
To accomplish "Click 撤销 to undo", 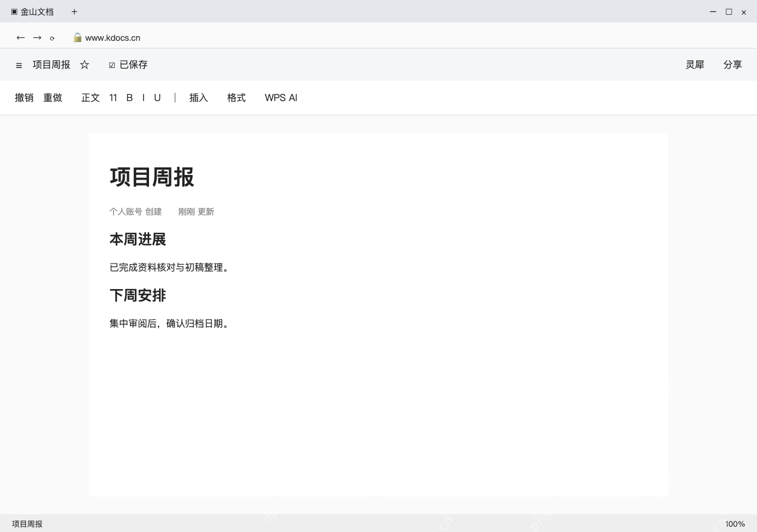I will (x=24, y=98).
